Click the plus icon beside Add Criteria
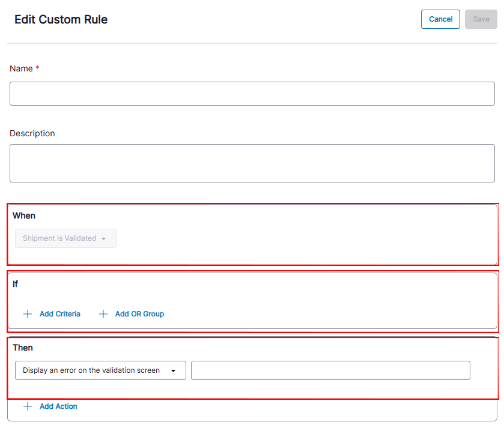 point(28,314)
